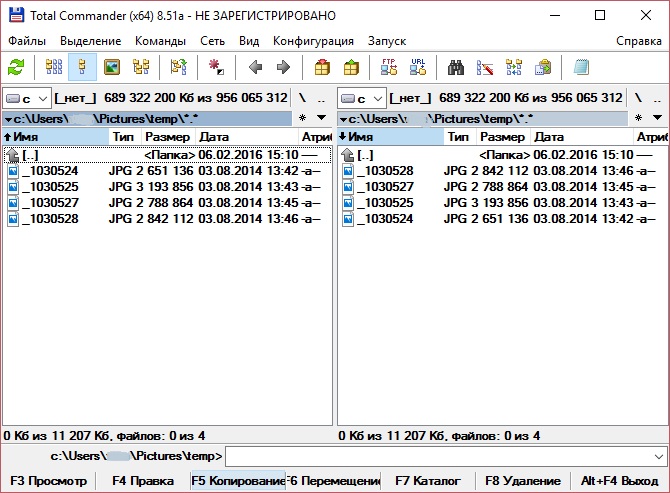Viewport: 670px width, 493px height.
Task: Open the Выделение menu
Action: coord(91,41)
